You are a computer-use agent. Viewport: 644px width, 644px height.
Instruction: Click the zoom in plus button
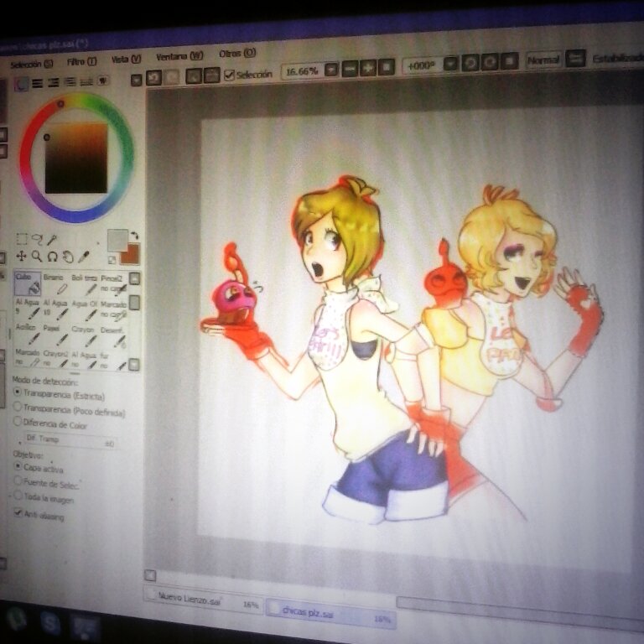(x=367, y=68)
